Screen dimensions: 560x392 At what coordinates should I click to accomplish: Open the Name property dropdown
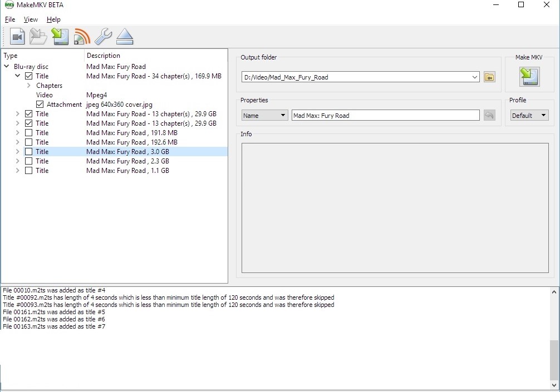[264, 115]
